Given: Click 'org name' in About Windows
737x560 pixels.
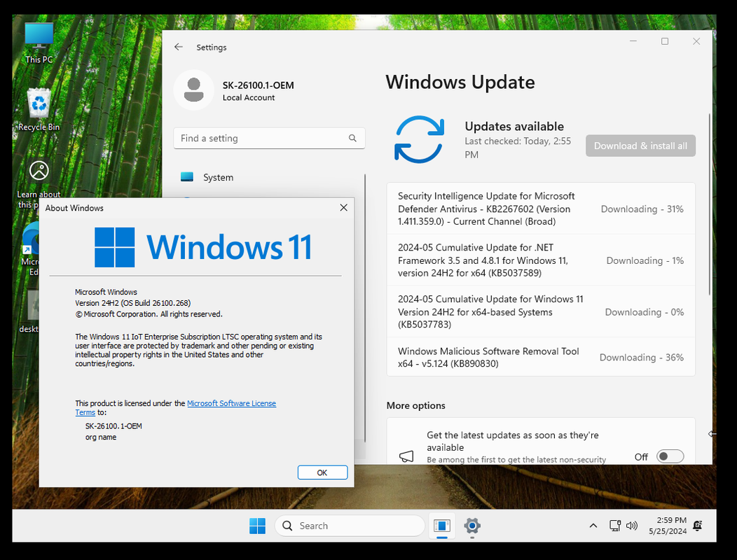Looking at the screenshot, I should pyautogui.click(x=101, y=437).
